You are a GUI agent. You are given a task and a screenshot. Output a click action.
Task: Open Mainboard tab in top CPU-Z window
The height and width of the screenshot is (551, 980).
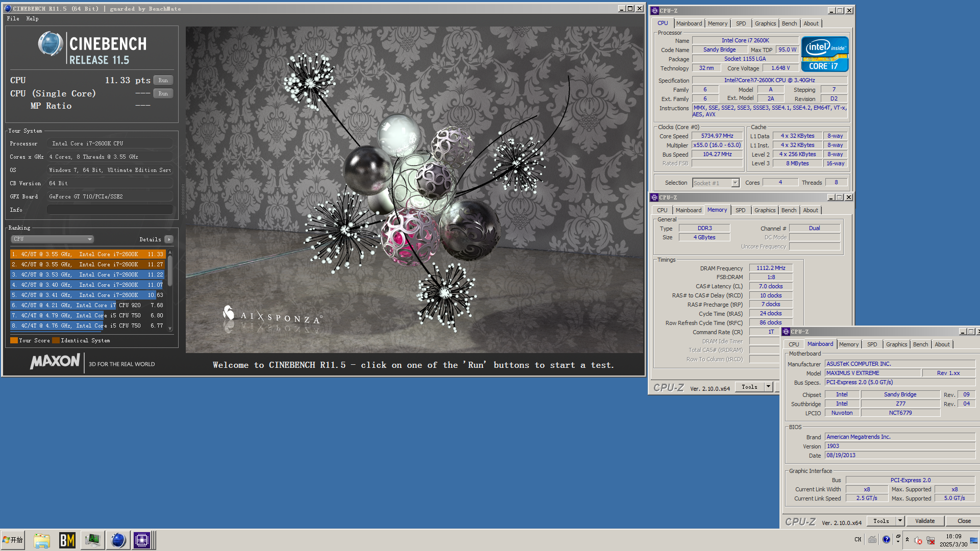point(689,23)
